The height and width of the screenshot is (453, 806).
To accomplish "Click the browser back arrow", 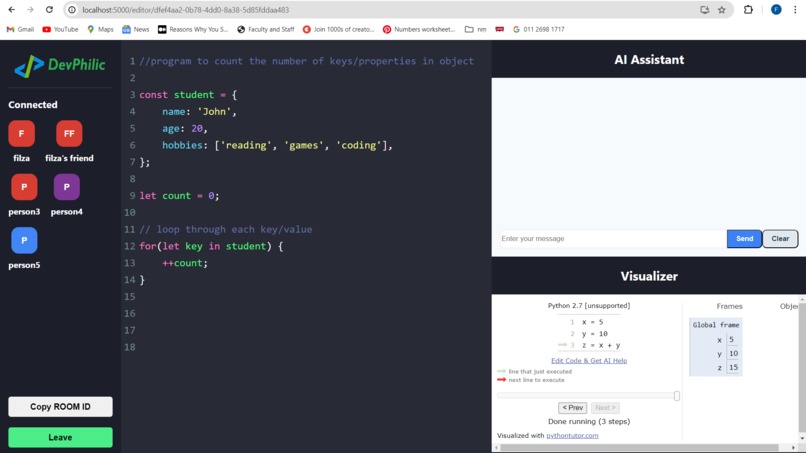I will coord(11,10).
